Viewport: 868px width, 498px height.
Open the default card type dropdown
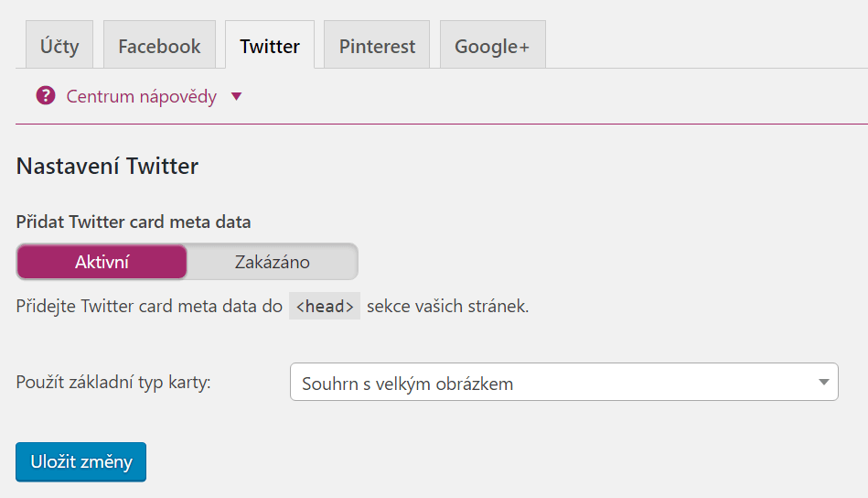click(x=564, y=383)
